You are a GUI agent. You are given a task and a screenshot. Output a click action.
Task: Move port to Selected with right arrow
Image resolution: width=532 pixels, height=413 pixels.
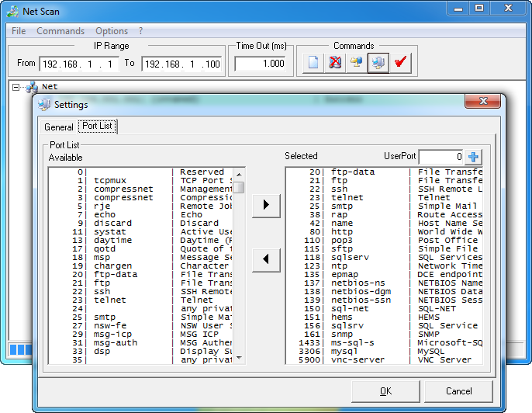tap(266, 205)
